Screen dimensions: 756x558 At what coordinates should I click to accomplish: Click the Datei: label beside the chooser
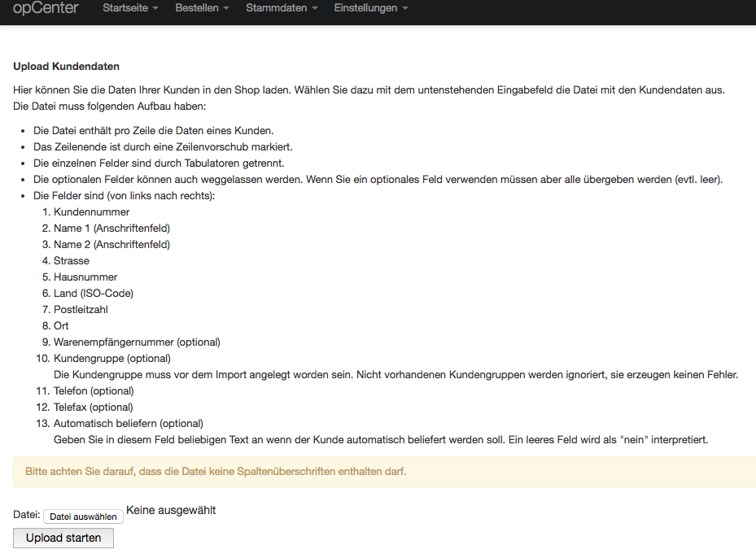tap(25, 514)
